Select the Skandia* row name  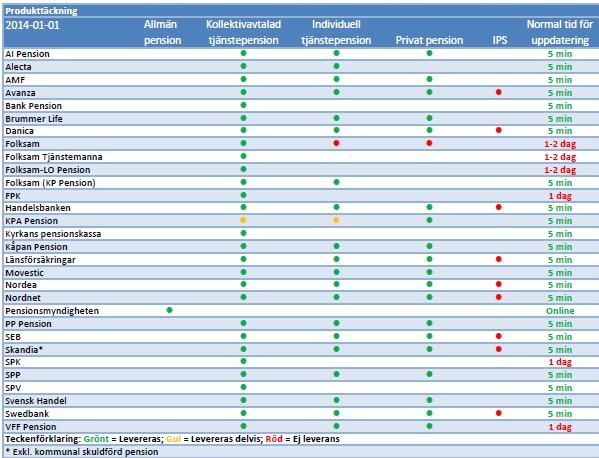pos(24,350)
